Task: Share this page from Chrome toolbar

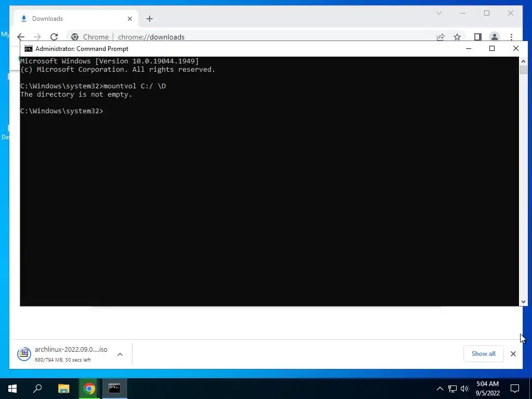Action: pyautogui.click(x=441, y=37)
